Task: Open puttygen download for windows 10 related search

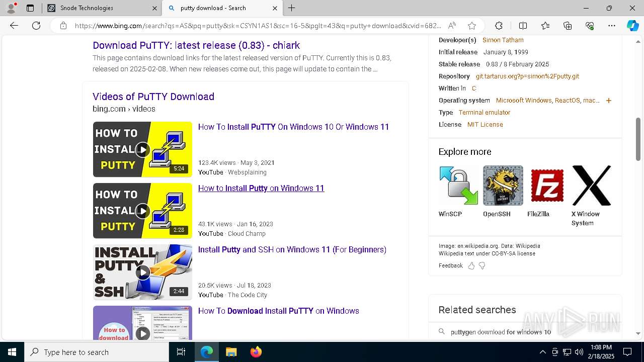Action: click(x=501, y=332)
